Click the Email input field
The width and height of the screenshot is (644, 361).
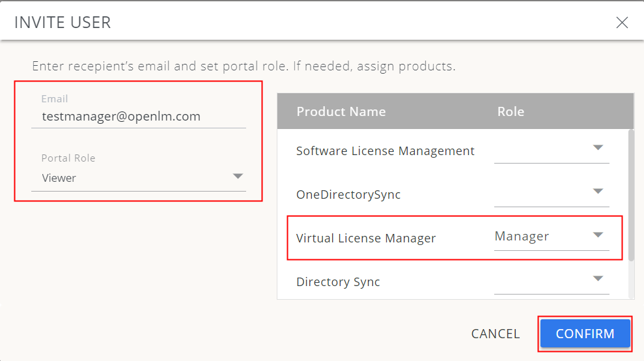click(138, 117)
